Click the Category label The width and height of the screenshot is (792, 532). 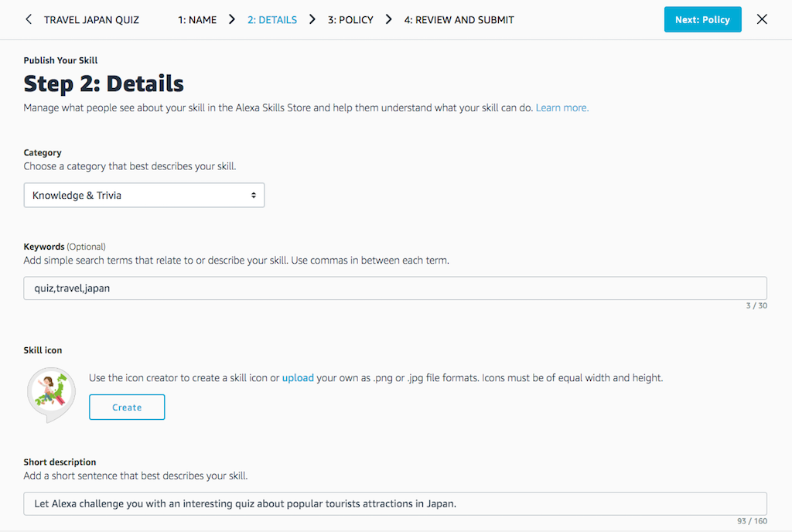pos(43,152)
